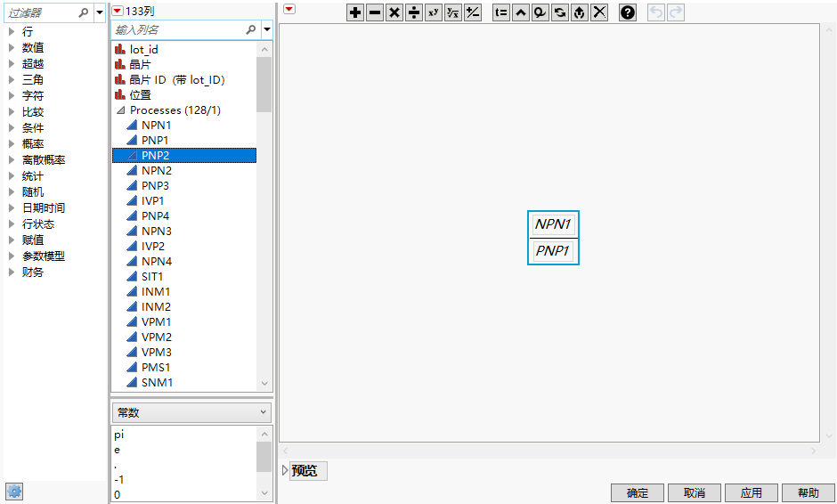Click the addition (plus) operator button

pyautogui.click(x=355, y=12)
